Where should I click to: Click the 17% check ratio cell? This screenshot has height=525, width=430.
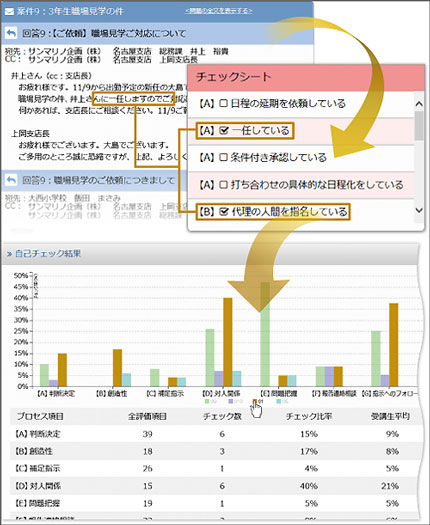[309, 451]
